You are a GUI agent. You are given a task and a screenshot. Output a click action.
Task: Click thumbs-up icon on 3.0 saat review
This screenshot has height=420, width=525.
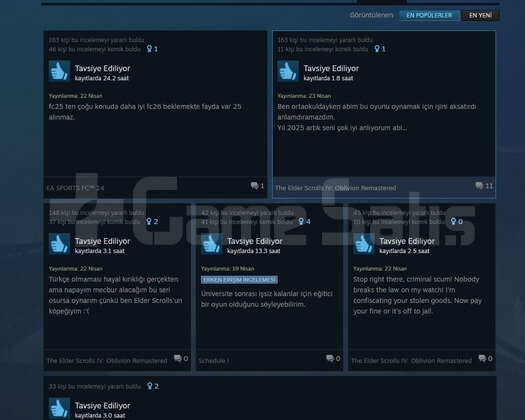[59, 409]
